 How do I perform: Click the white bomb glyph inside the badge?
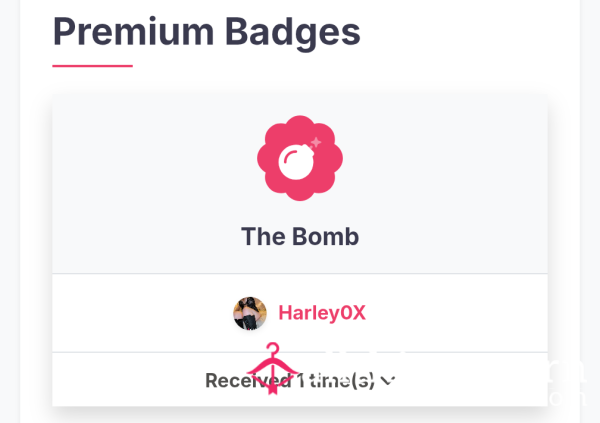pyautogui.click(x=296, y=162)
